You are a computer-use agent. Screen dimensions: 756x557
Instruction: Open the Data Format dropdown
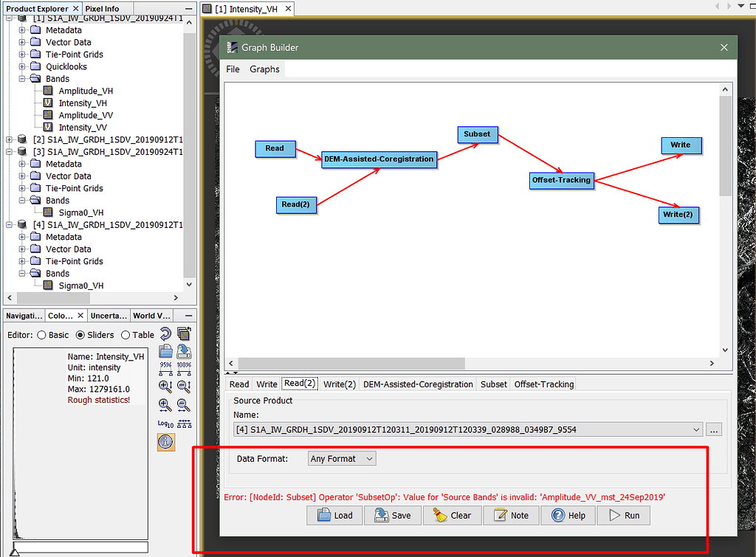[x=341, y=457]
